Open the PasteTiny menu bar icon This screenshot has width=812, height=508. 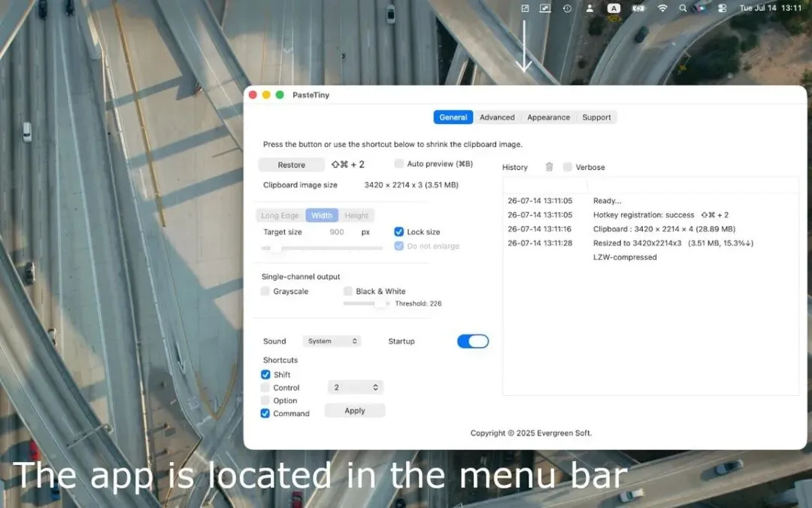(525, 8)
